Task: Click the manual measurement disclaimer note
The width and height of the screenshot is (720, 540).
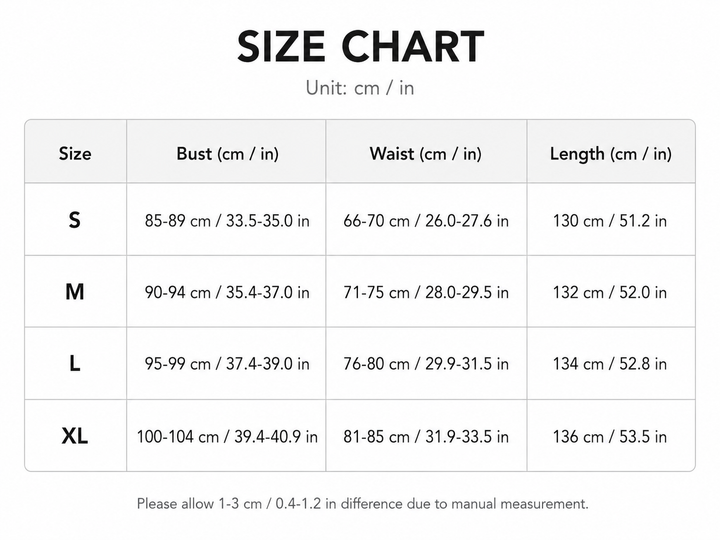Action: tap(362, 504)
